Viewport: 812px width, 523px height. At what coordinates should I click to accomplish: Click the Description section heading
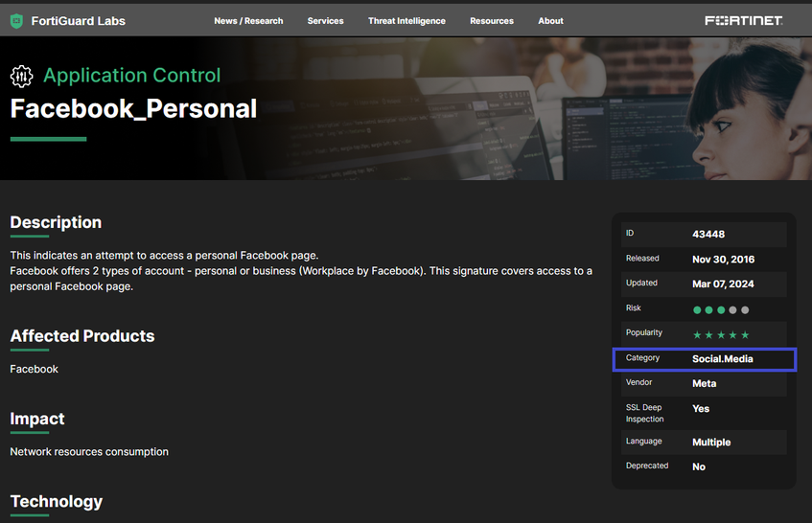pos(56,222)
